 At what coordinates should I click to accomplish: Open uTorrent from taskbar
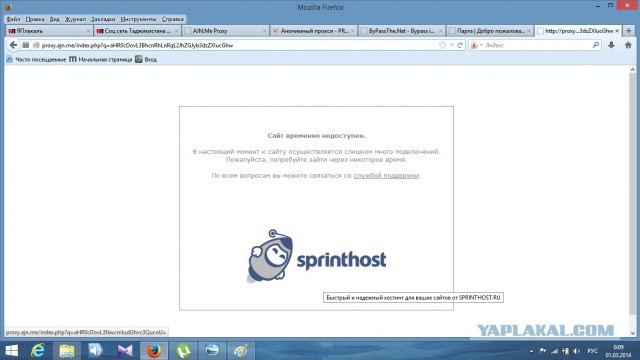(x=183, y=351)
